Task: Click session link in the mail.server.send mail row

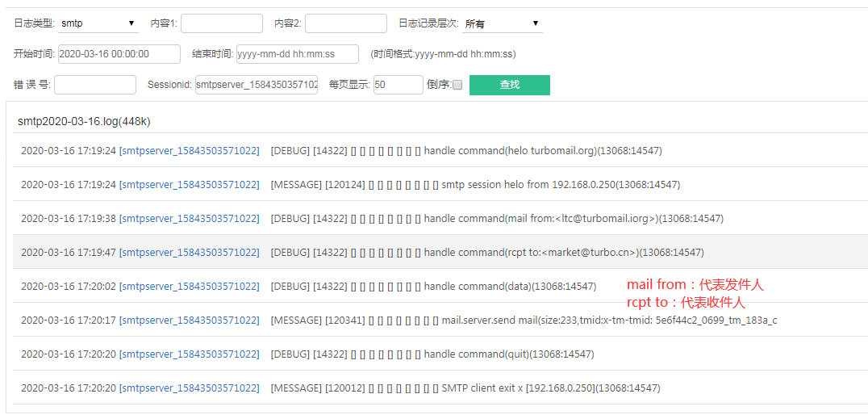Action: [190, 321]
